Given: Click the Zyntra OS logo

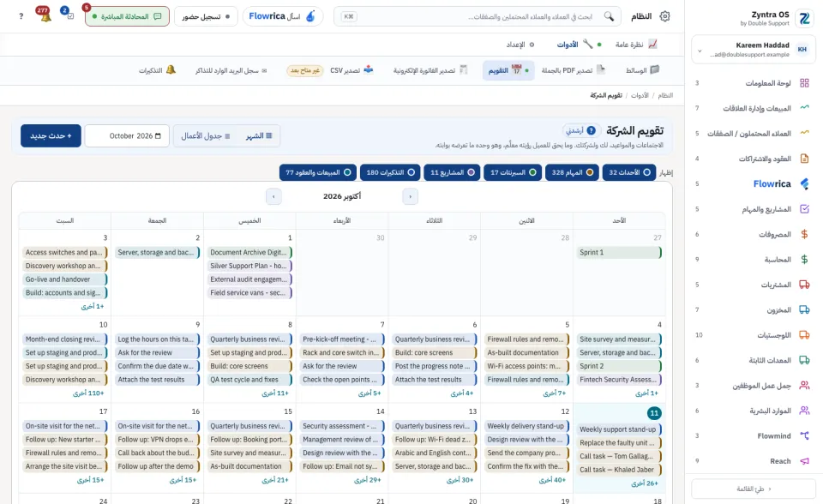Looking at the screenshot, I should click(x=804, y=18).
